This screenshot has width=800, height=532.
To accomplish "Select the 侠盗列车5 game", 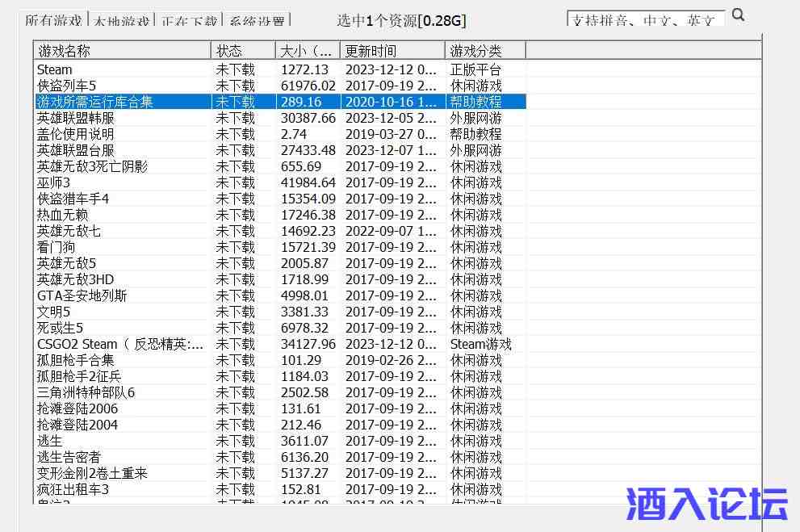I will 279,86.
